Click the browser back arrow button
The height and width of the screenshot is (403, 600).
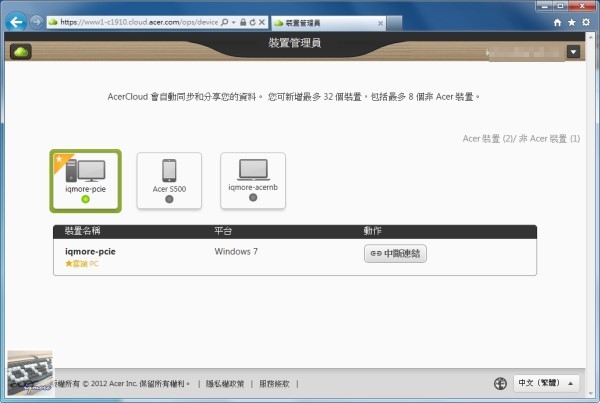pos(16,22)
